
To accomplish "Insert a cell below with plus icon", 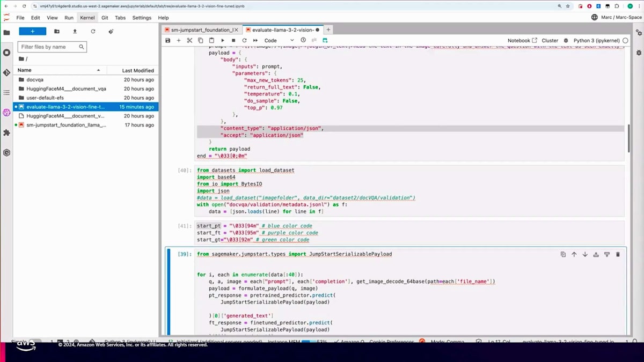I will [179, 40].
